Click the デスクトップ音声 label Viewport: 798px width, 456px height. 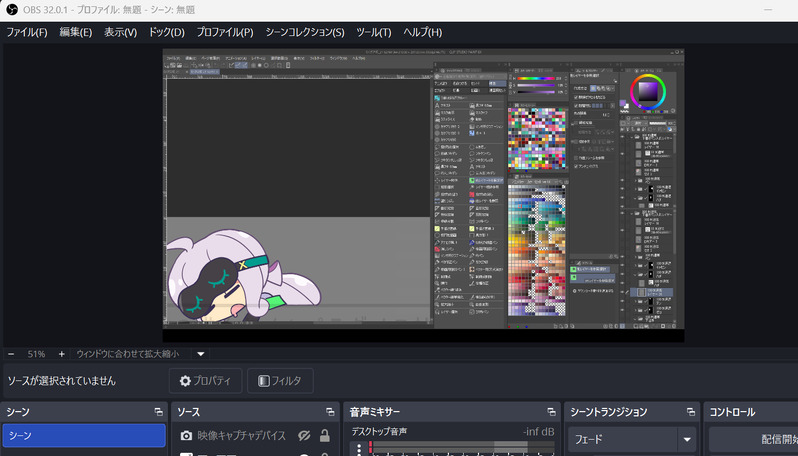[379, 432]
